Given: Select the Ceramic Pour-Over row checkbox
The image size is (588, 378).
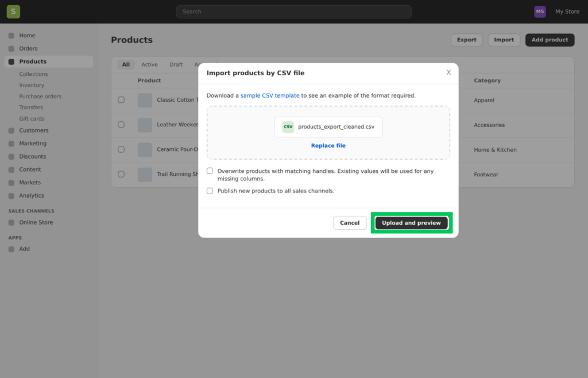Looking at the screenshot, I should [121, 149].
